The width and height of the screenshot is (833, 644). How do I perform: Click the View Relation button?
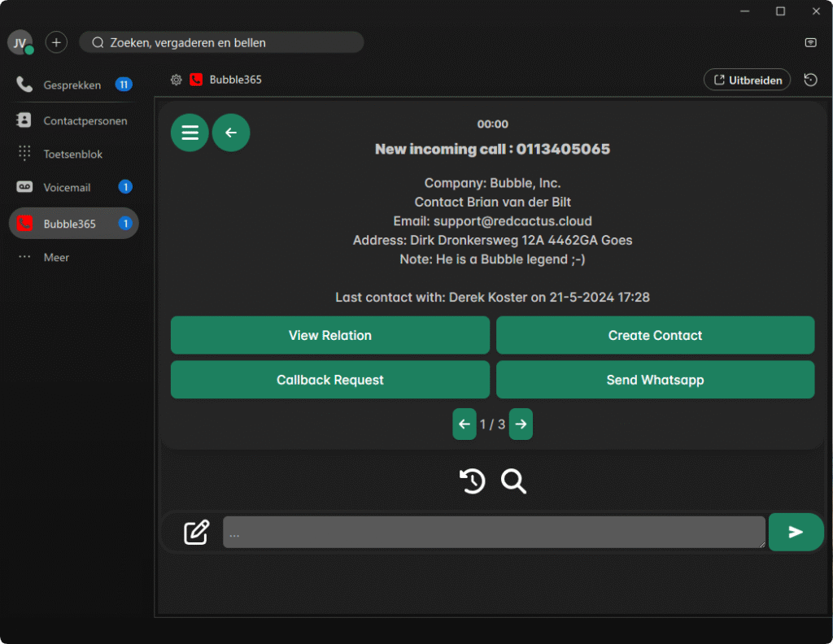point(329,335)
